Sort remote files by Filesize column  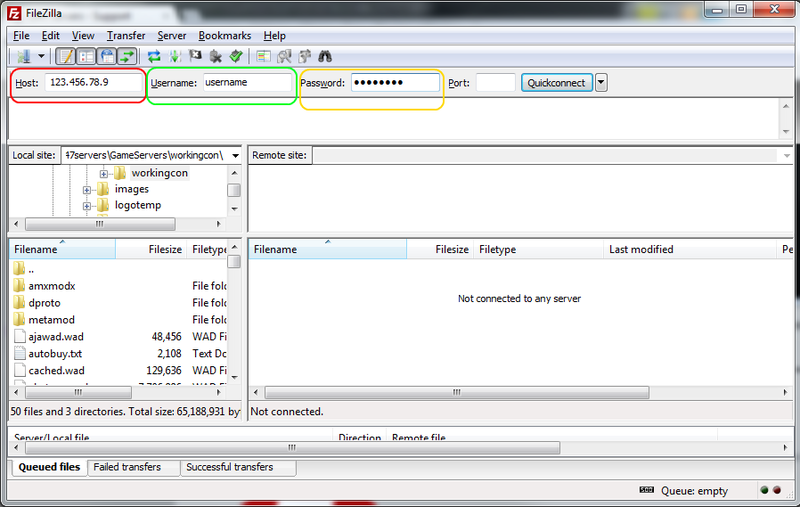(x=440, y=249)
